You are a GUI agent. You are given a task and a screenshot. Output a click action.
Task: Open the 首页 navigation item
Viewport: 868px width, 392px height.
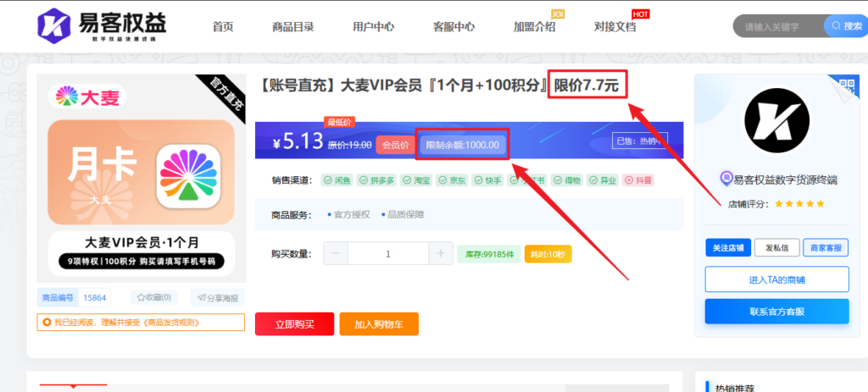tap(223, 26)
